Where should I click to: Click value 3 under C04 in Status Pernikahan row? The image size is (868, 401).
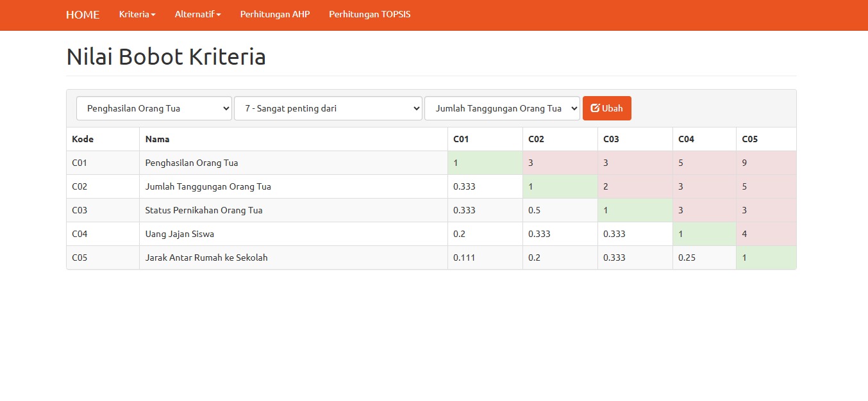pyautogui.click(x=705, y=210)
